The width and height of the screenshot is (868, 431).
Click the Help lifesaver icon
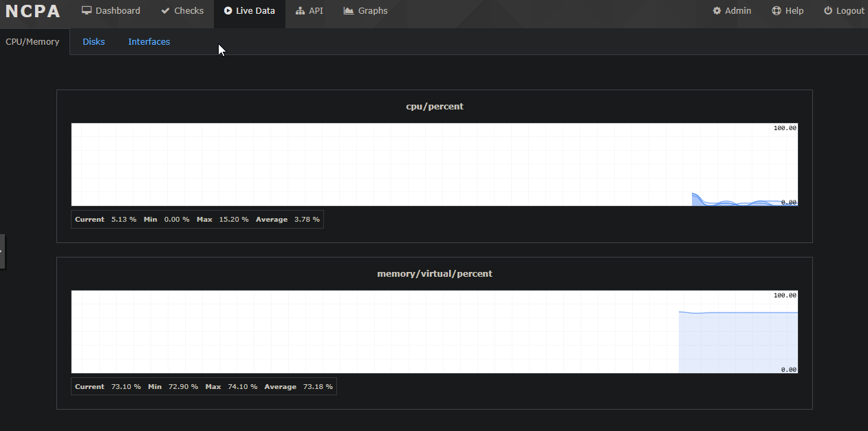click(x=777, y=11)
